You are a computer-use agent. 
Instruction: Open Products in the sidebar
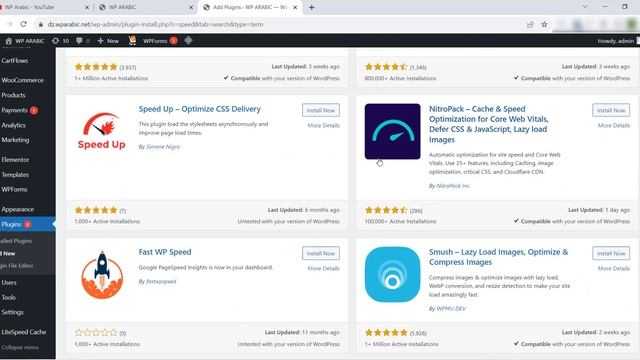click(13, 95)
